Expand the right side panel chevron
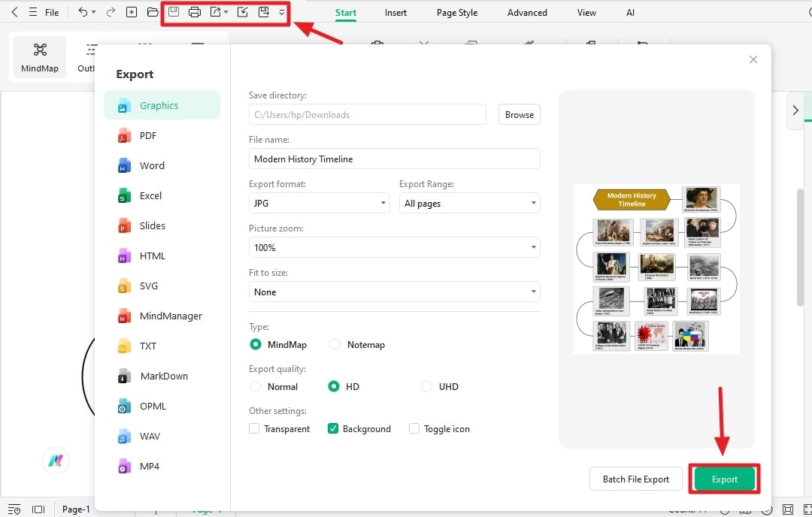This screenshot has width=812, height=517. coord(795,110)
